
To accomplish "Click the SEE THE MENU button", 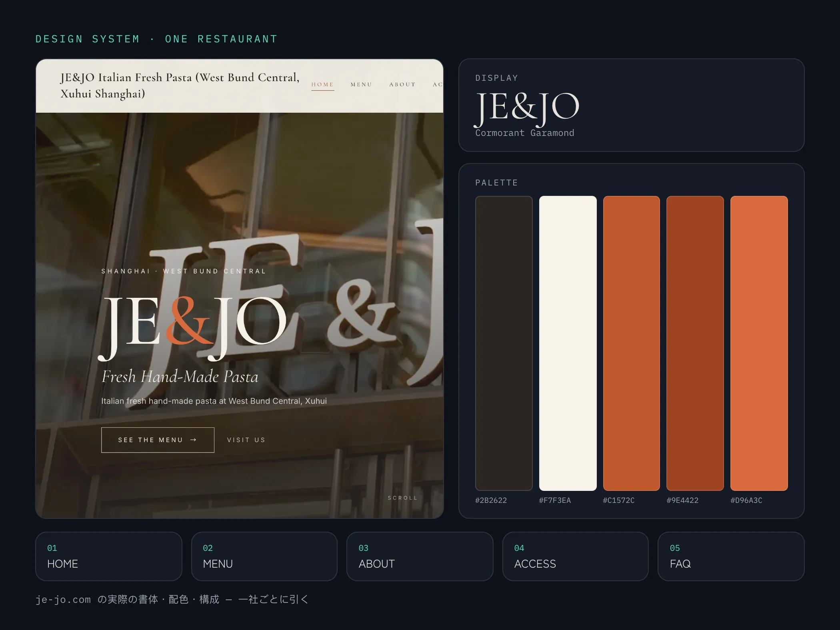I will tap(158, 440).
